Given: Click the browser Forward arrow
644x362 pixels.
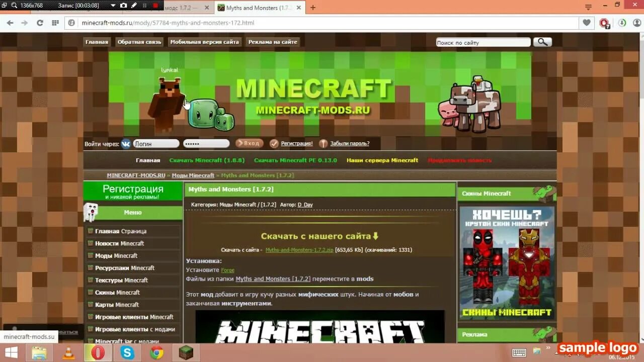Looking at the screenshot, I should pyautogui.click(x=24, y=23).
